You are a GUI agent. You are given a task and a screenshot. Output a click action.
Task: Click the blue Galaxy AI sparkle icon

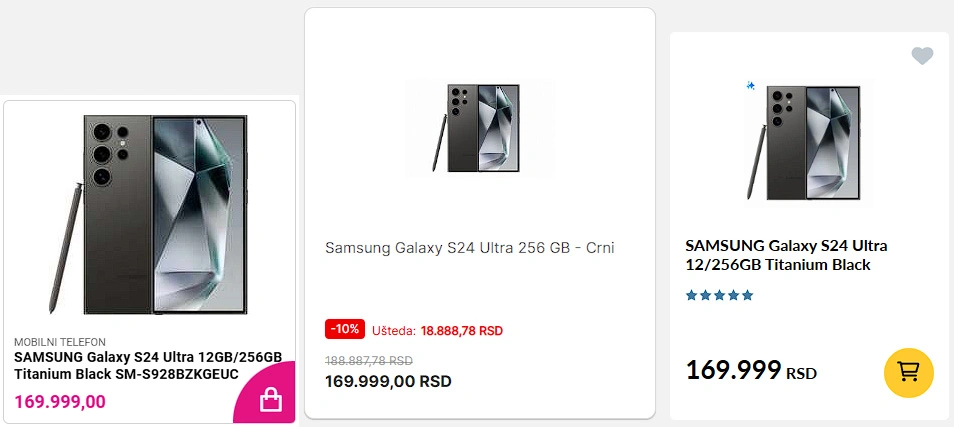[750, 86]
